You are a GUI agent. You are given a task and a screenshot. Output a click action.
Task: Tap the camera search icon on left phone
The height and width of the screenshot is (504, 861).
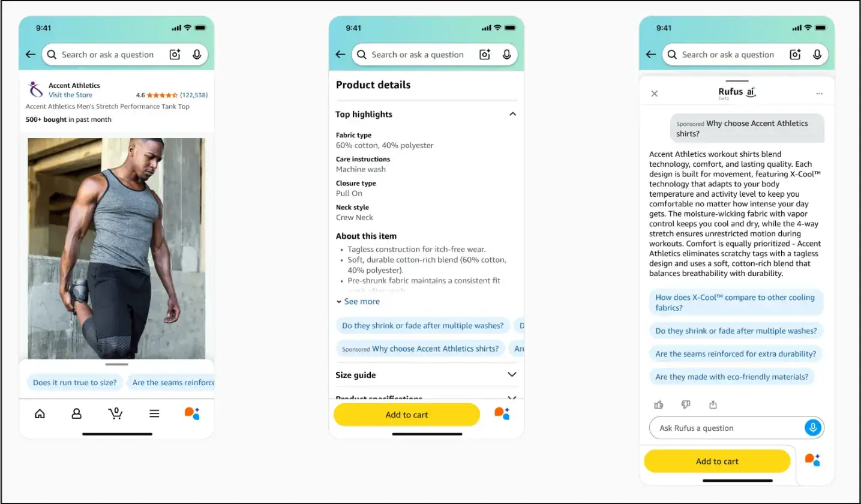tap(175, 55)
